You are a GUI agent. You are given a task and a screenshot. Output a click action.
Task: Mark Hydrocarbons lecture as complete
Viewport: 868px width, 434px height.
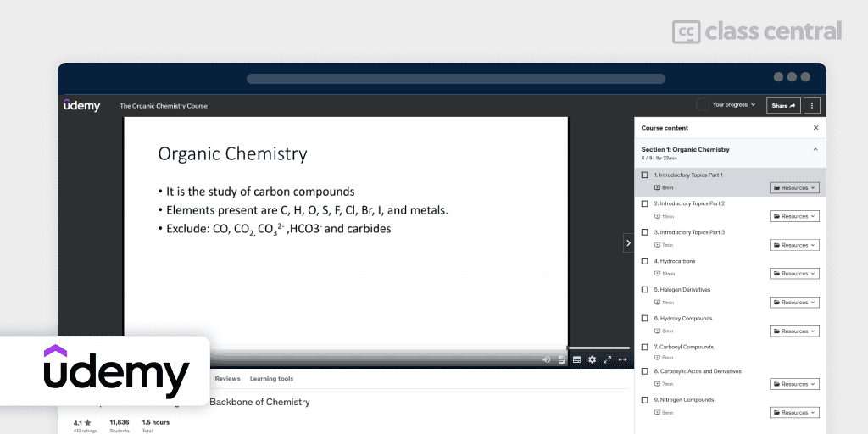point(644,261)
